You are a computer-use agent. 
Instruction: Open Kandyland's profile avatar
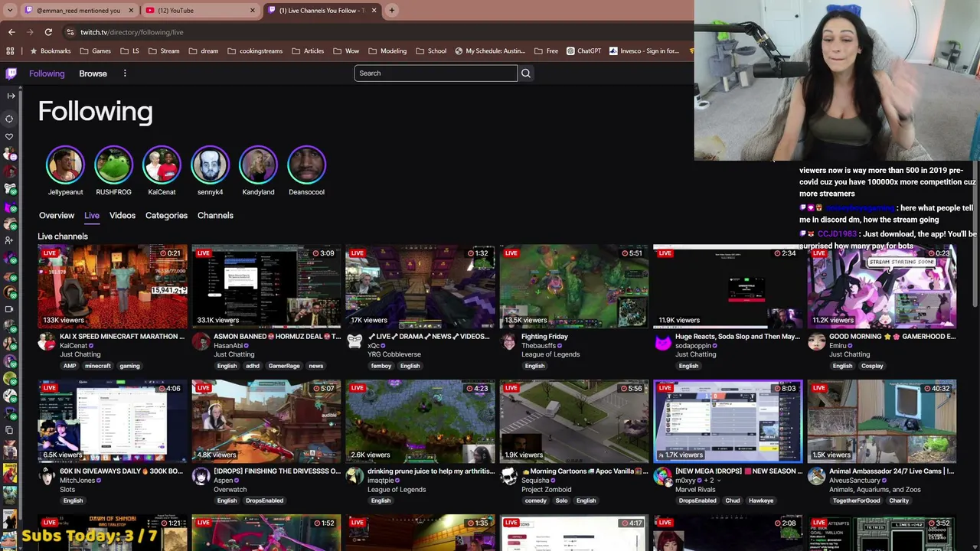coord(258,165)
